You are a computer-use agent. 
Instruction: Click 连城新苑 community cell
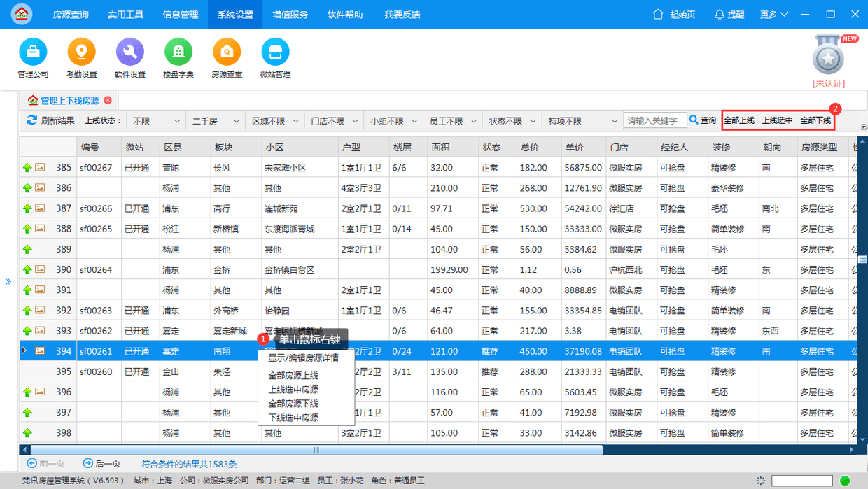pos(299,208)
